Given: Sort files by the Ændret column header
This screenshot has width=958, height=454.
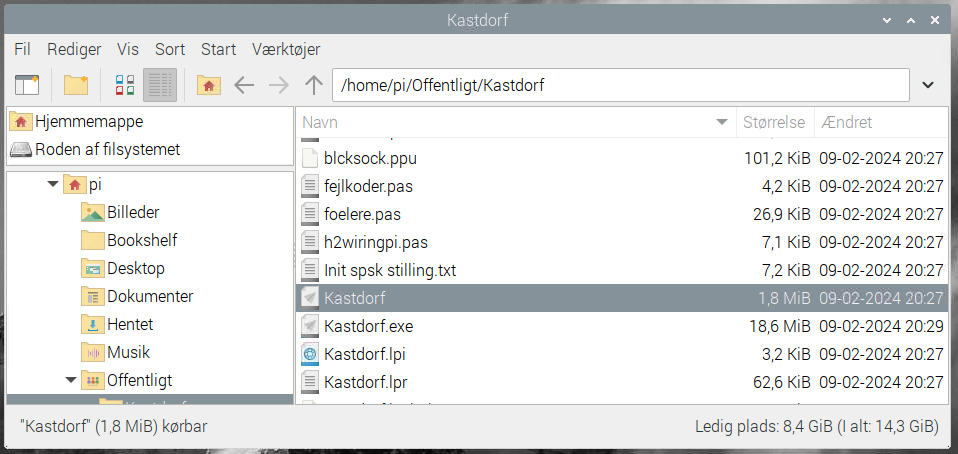Looking at the screenshot, I should tap(846, 122).
